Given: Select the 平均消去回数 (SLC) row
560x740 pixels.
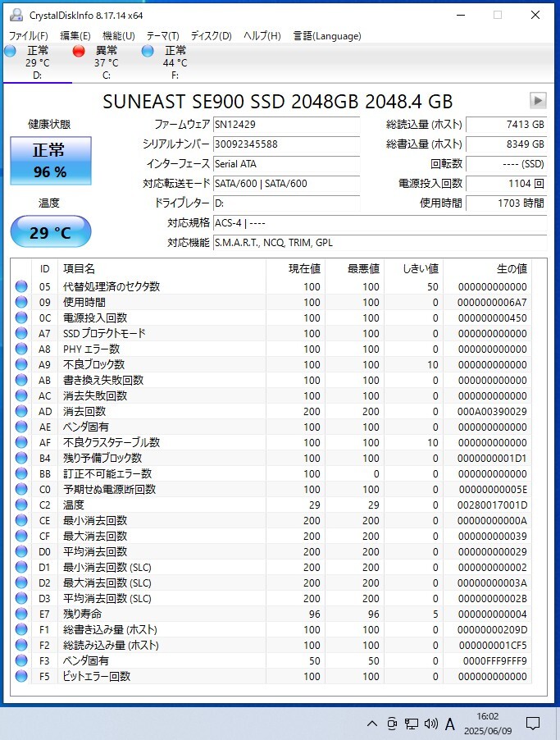Looking at the screenshot, I should (x=271, y=598).
